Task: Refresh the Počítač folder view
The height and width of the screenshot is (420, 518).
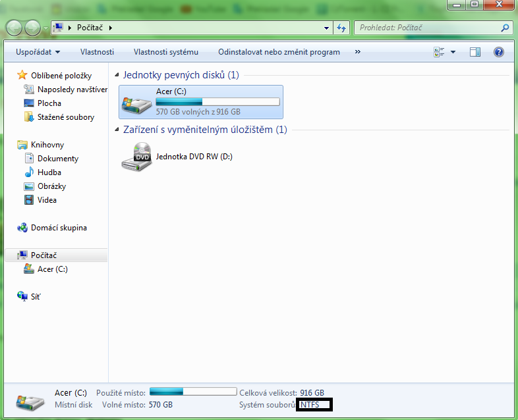Action: (x=341, y=28)
